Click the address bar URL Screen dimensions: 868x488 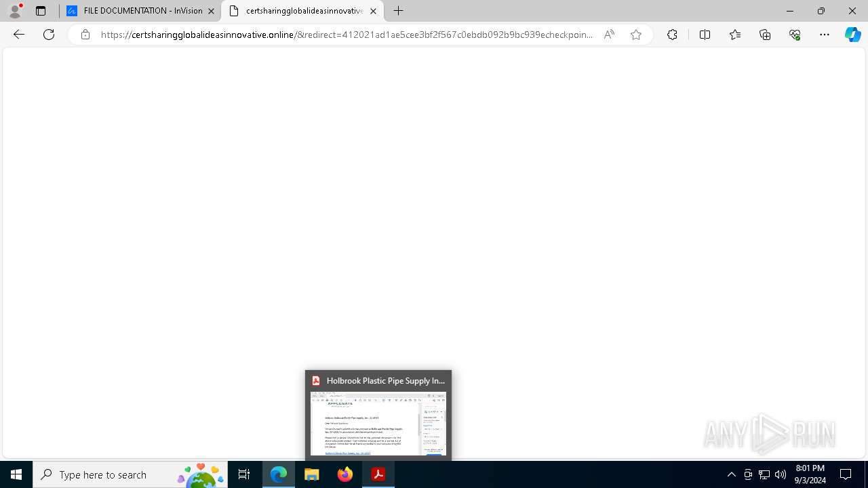[x=347, y=35]
